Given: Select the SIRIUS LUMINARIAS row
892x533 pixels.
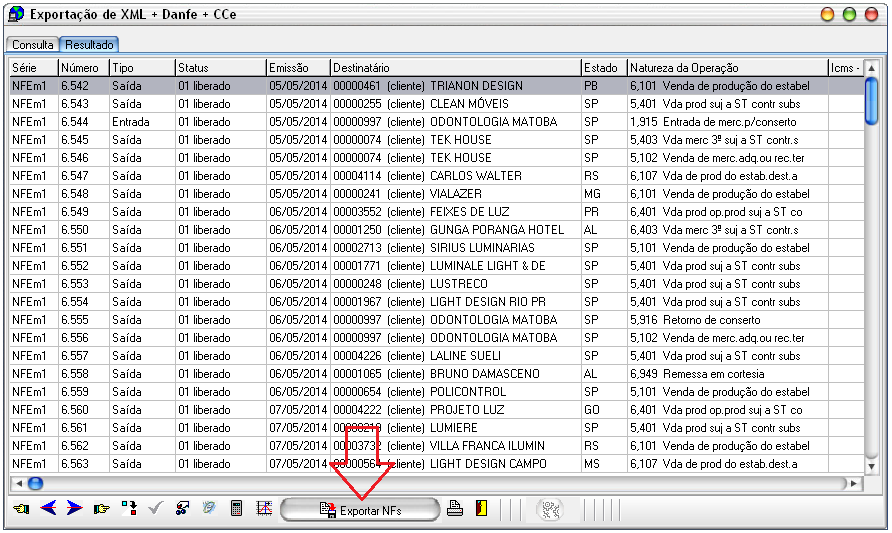Looking at the screenshot, I should tap(437, 248).
